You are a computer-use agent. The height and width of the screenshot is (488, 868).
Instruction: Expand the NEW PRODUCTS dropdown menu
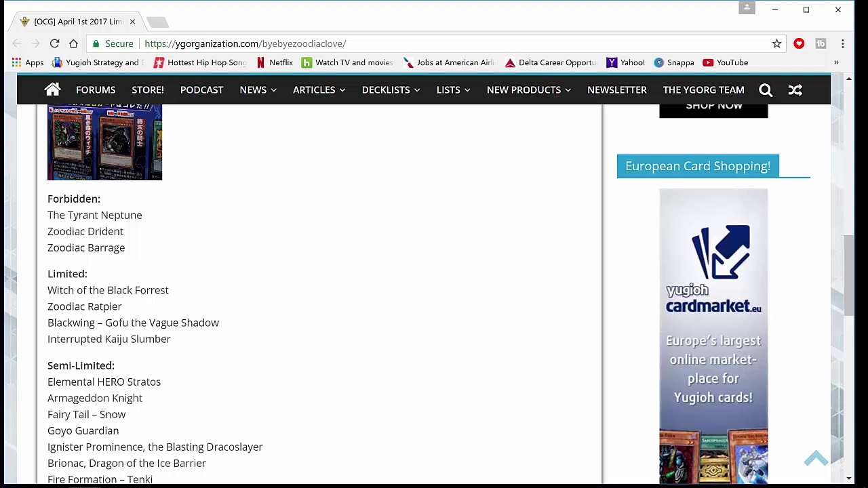tap(528, 89)
